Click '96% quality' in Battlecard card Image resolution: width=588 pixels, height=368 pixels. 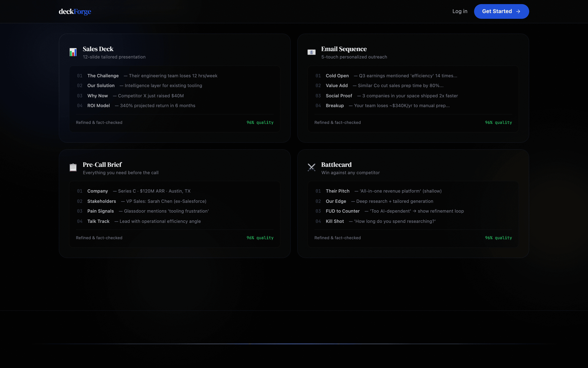(498, 238)
